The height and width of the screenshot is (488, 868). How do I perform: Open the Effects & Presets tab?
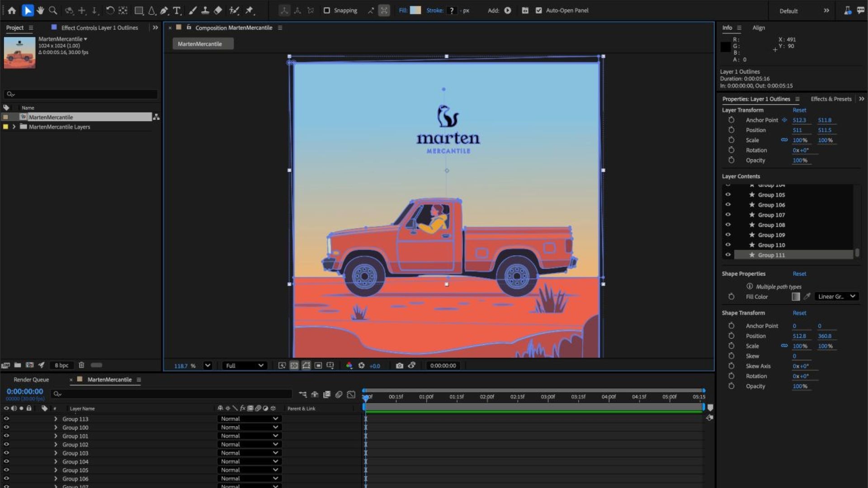[x=830, y=99]
